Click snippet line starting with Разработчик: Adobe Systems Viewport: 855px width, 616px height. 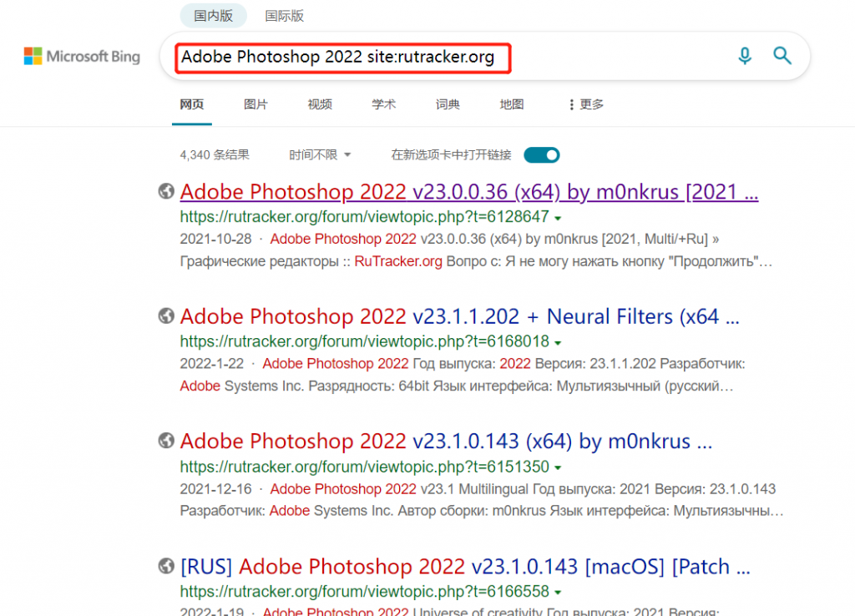coord(482,511)
